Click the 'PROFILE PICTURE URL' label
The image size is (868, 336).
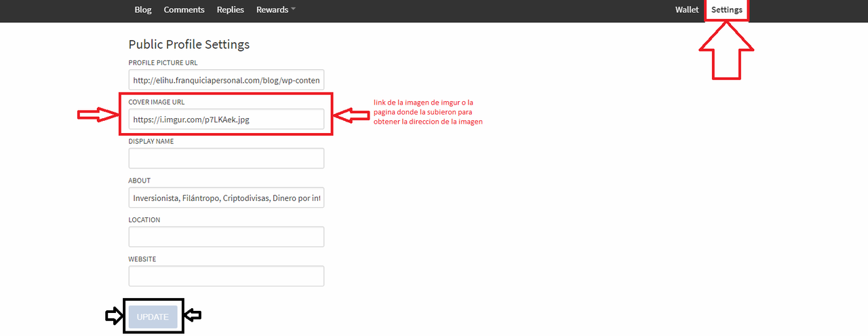[x=163, y=62]
